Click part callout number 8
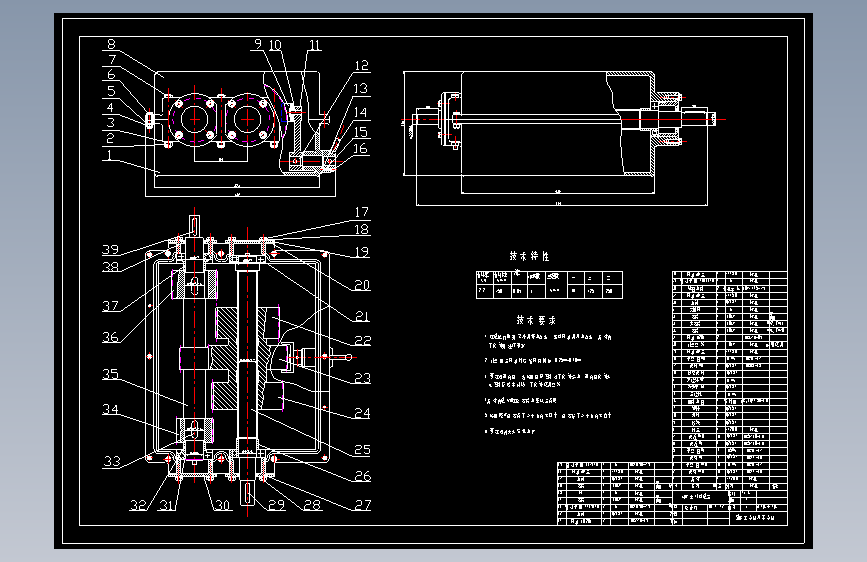Image resolution: width=867 pixels, height=562 pixels. click(x=111, y=44)
